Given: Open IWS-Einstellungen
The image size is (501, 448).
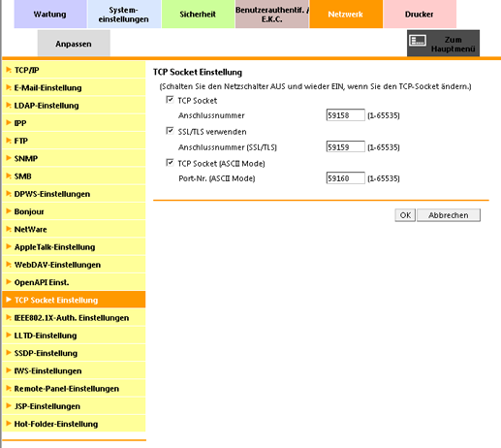Looking at the screenshot, I should coord(74,370).
